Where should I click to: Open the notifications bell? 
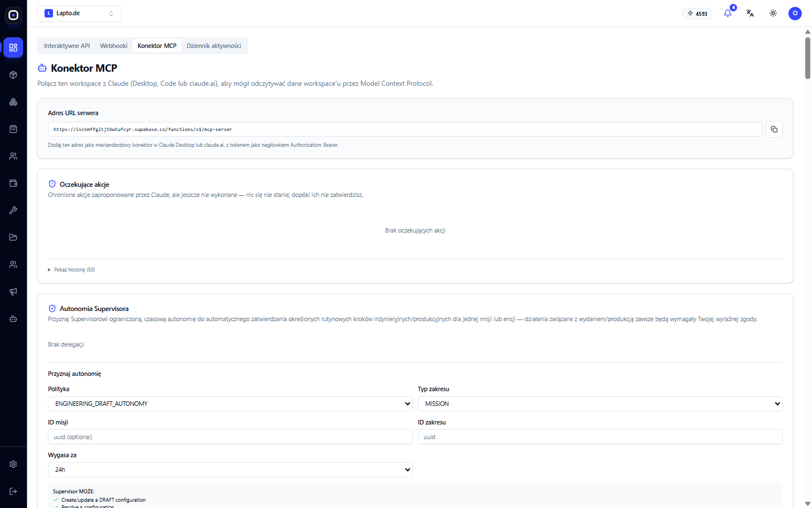point(728,14)
